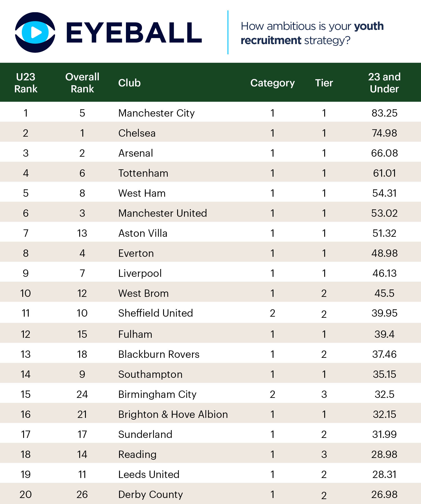The height and width of the screenshot is (504, 421).
Task: Select the 'Overall Rank' column header
Action: (x=82, y=83)
